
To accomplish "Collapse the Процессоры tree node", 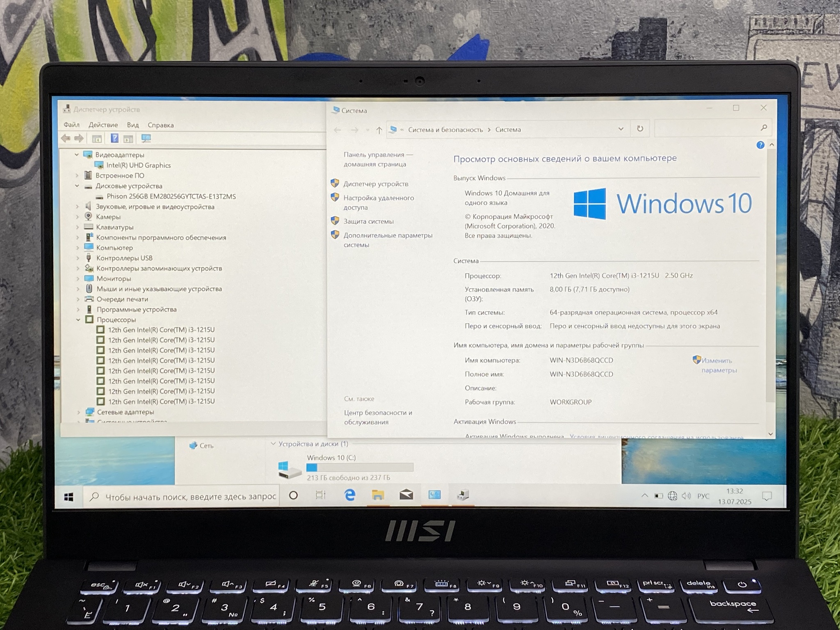I will click(x=78, y=320).
